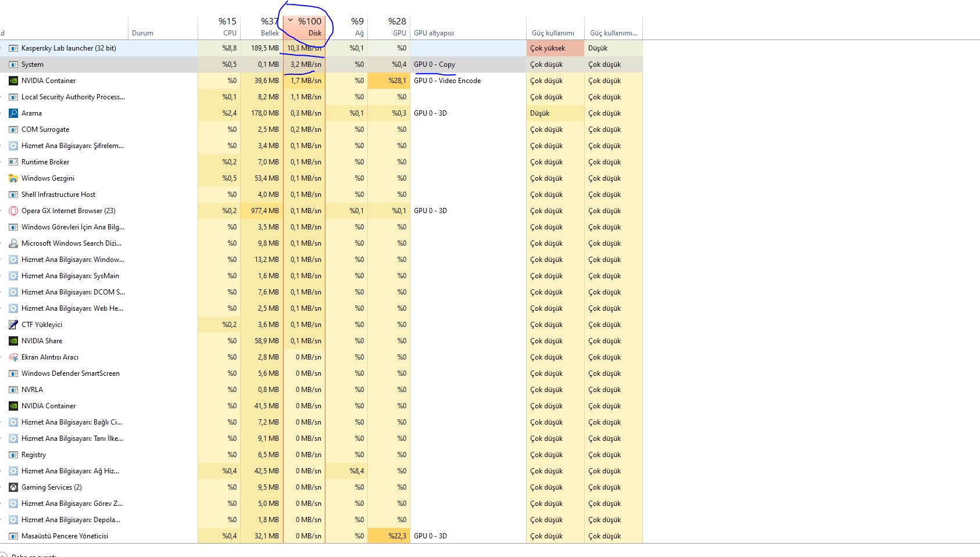Image resolution: width=980 pixels, height=557 pixels.
Task: Click the %8,4 network usage value
Action: (356, 471)
